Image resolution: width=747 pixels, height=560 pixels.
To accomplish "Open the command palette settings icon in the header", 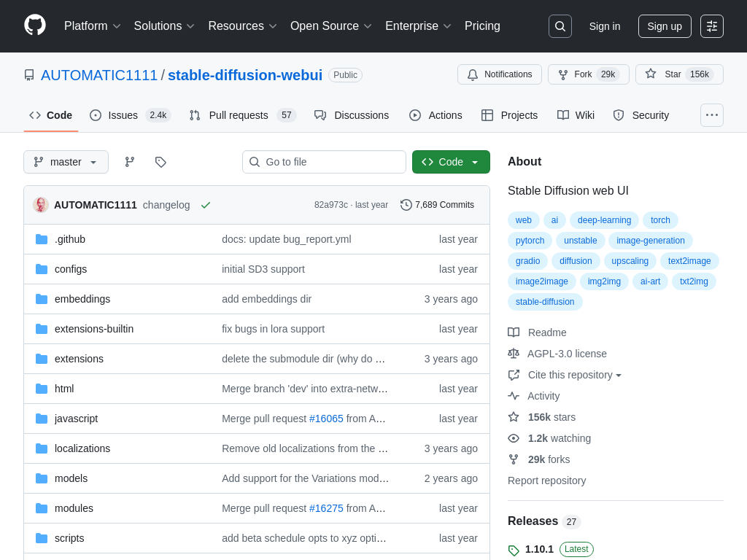I will tap(712, 26).
